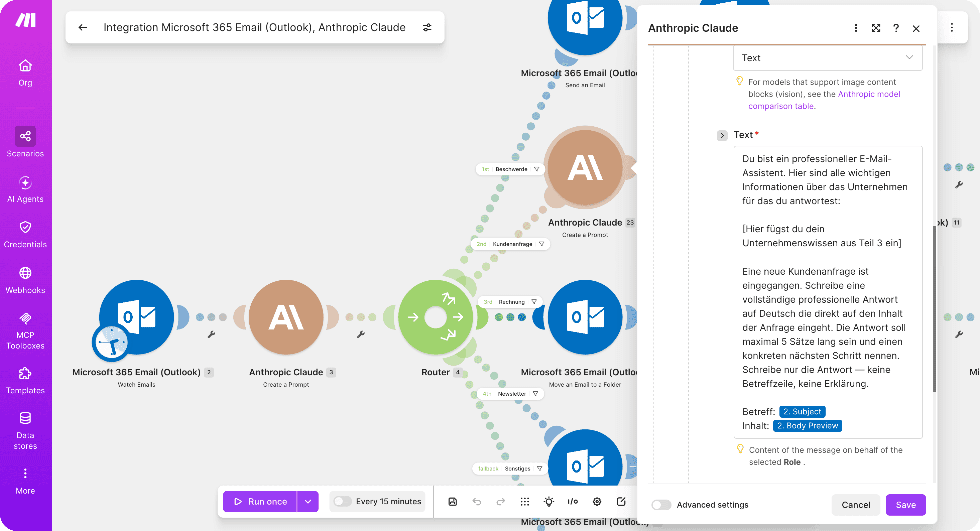Toggle the Every 15 minutes scheduling switch
Screen dimensions: 980x531
[x=342, y=501]
